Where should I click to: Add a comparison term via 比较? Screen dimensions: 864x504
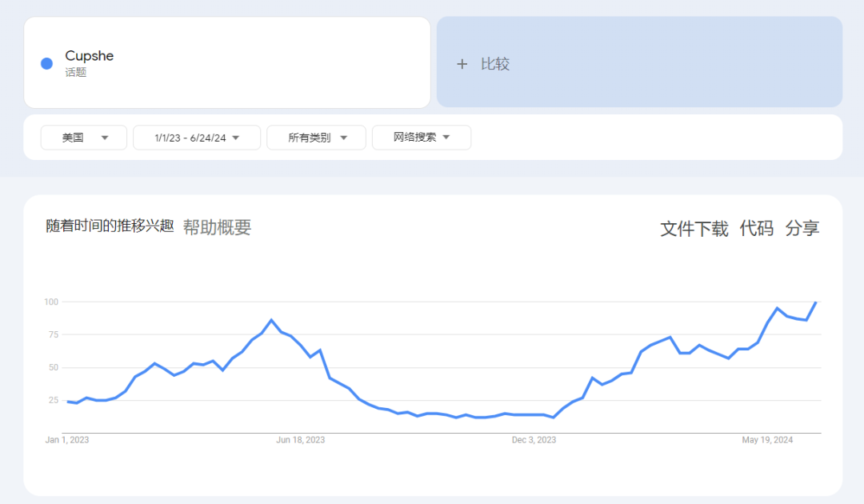639,62
